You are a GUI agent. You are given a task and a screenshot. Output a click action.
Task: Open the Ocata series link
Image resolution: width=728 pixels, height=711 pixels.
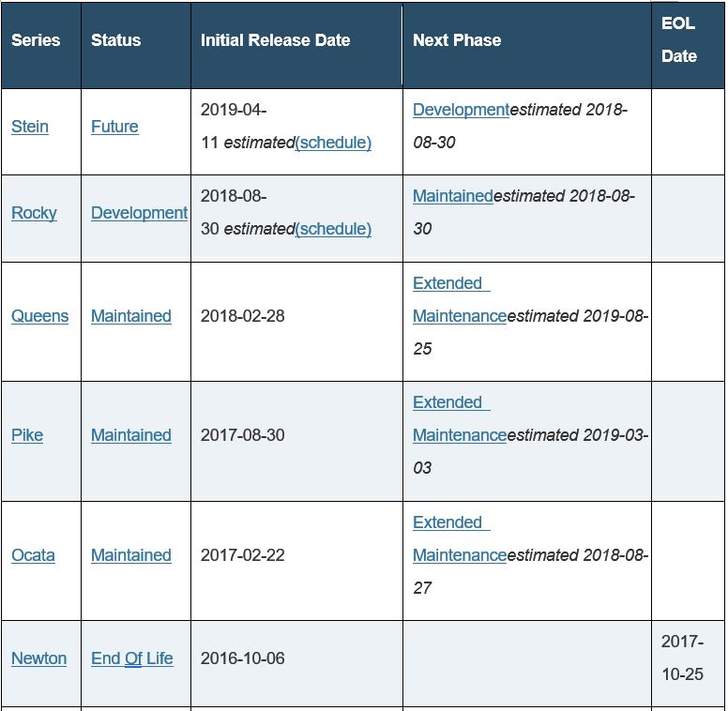point(33,555)
